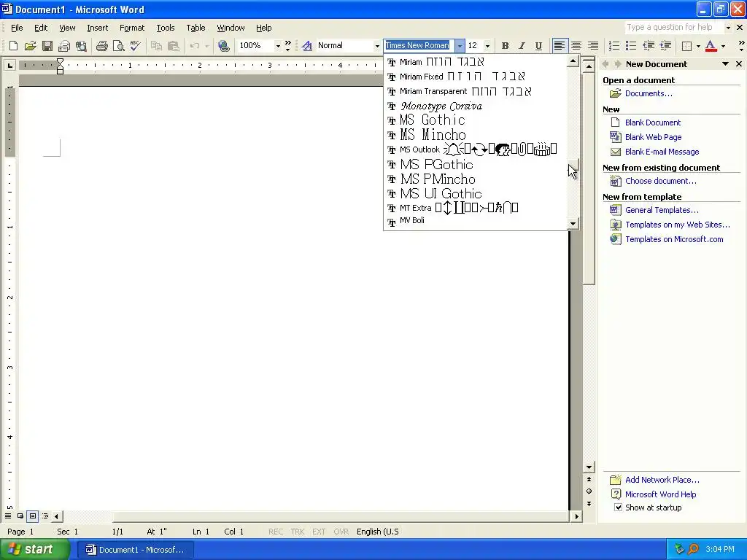Toggle Bold formatting
This screenshot has height=560, width=747.
(505, 46)
